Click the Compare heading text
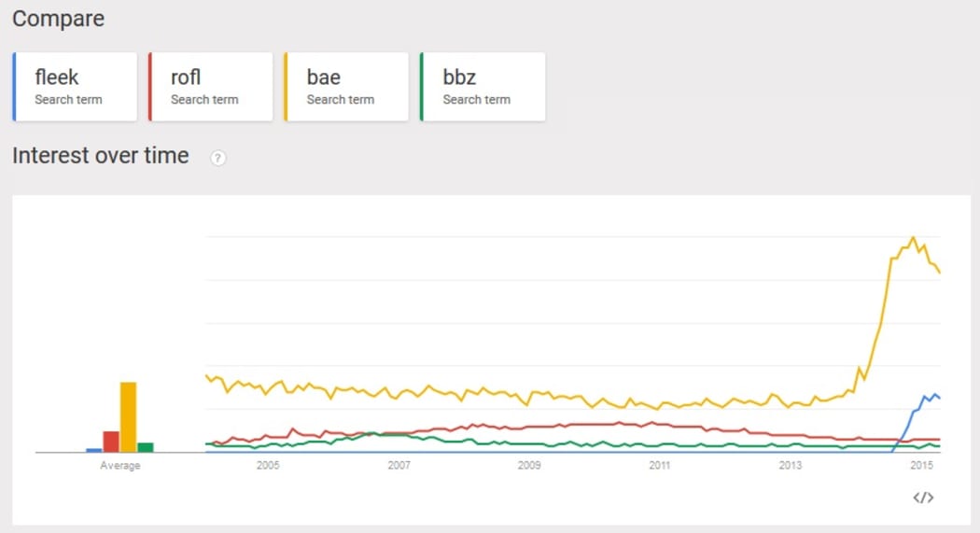Screen dimensions: 980x533 [x=58, y=19]
